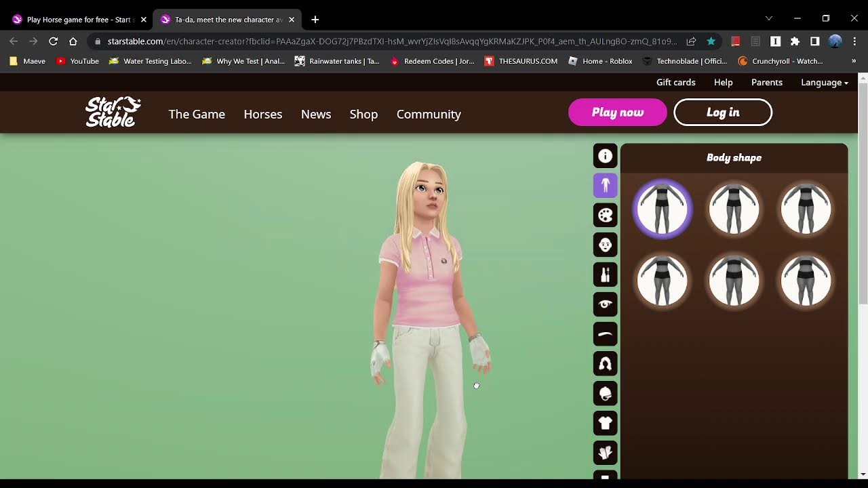Open the Crunchyroll bookmark
The width and height of the screenshot is (868, 488).
tap(780, 61)
